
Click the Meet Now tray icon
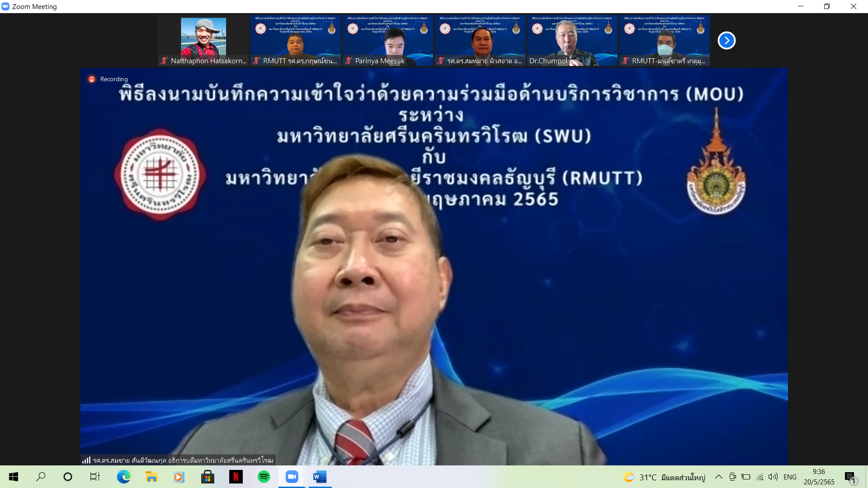(x=733, y=477)
